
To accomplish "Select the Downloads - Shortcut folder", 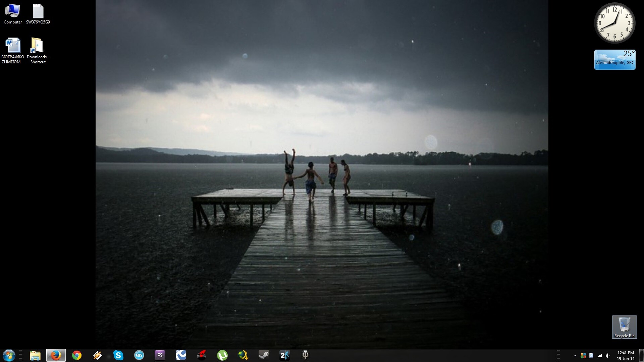I will 38,51.
